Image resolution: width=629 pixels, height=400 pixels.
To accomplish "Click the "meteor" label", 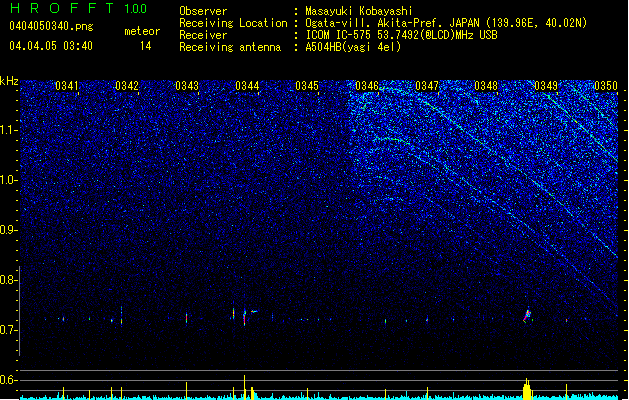I will 142,31.
